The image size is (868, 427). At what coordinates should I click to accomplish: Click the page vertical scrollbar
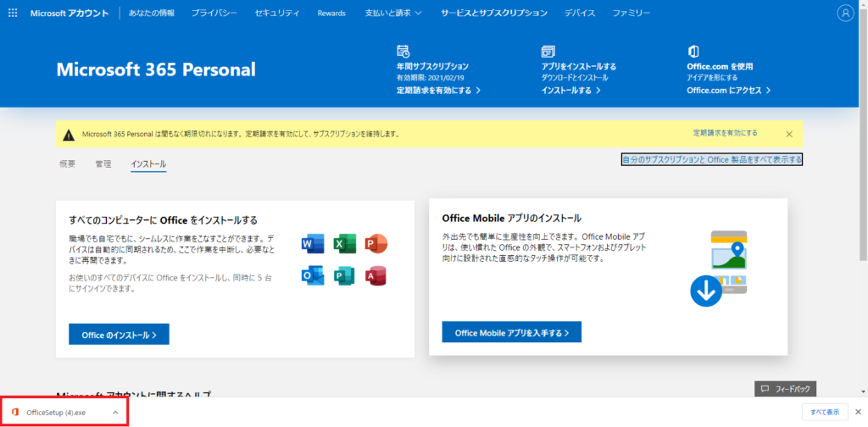click(864, 133)
